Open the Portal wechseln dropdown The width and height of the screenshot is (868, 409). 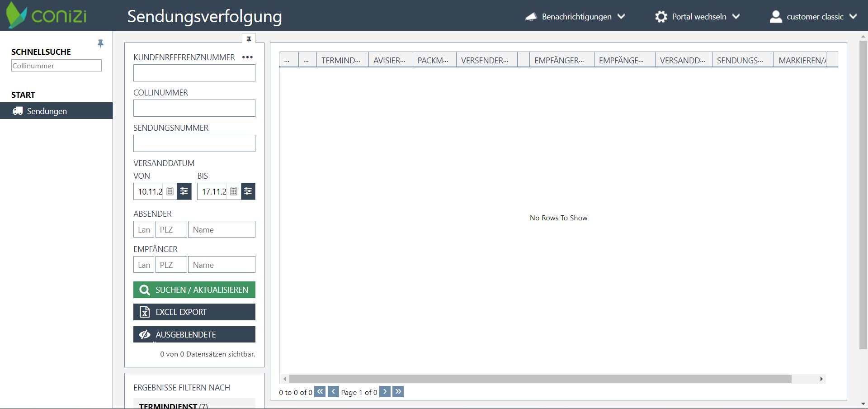tap(698, 17)
